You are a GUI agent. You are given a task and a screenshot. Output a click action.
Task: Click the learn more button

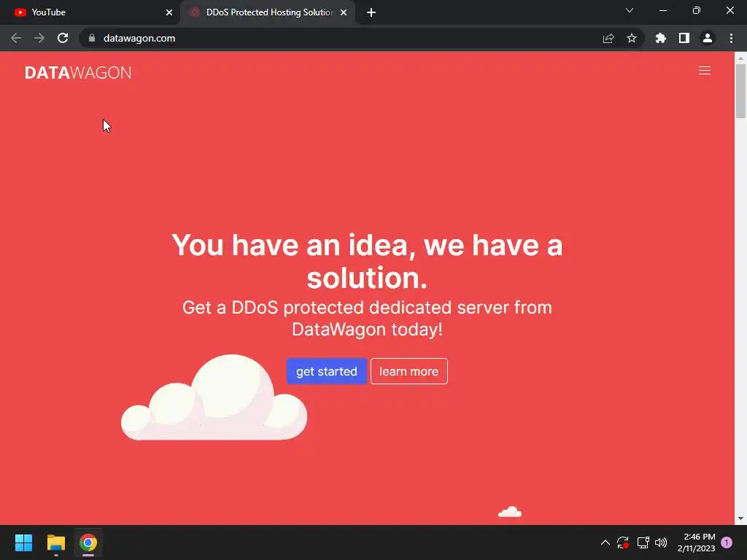pyautogui.click(x=409, y=371)
